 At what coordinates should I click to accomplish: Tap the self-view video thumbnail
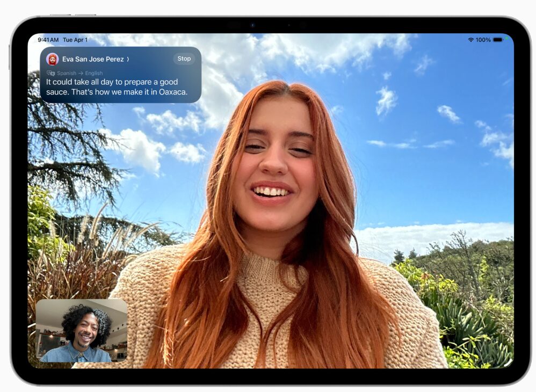tap(81, 330)
